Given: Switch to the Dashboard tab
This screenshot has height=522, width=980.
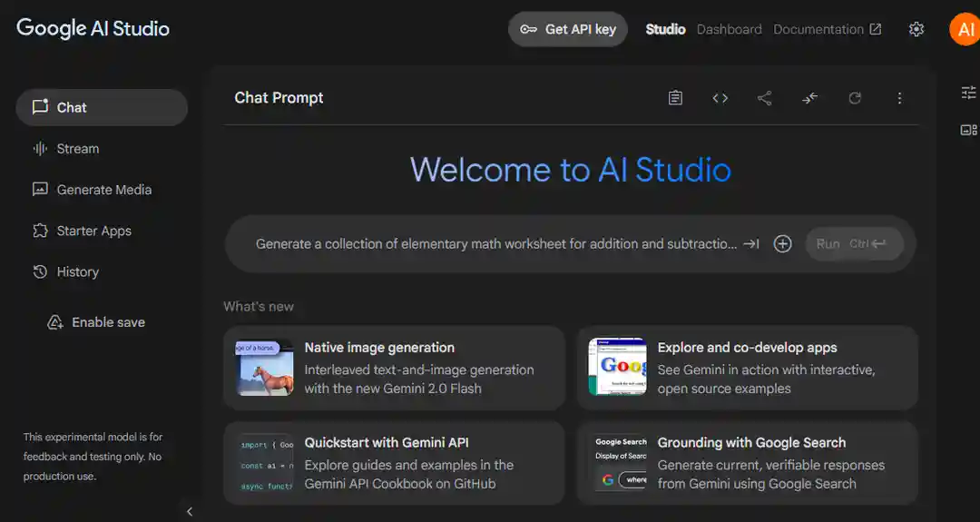Looking at the screenshot, I should pyautogui.click(x=729, y=29).
